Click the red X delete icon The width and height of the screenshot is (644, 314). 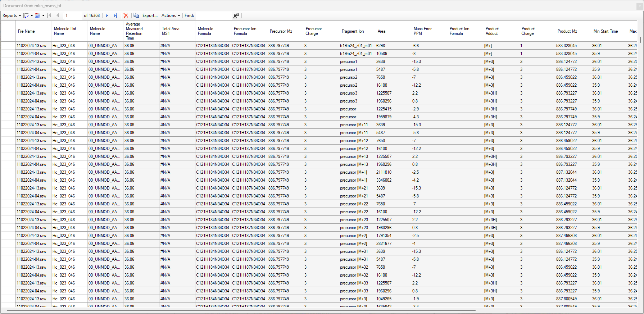[x=126, y=15]
